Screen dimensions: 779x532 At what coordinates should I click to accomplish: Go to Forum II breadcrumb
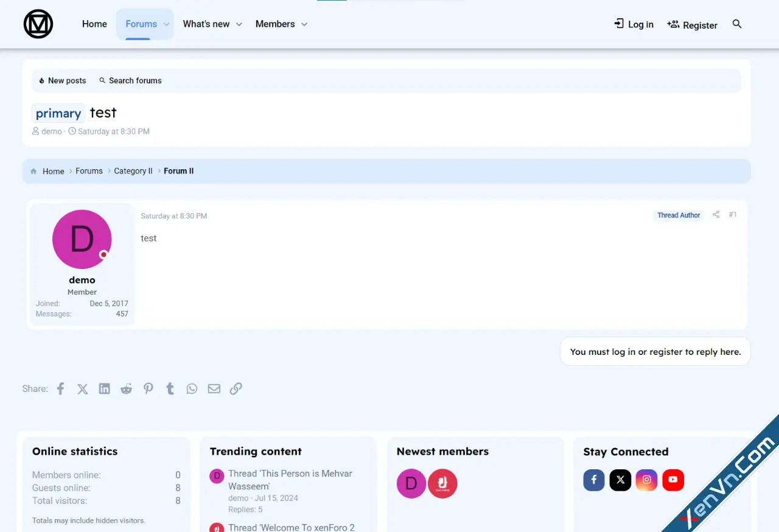(x=179, y=171)
